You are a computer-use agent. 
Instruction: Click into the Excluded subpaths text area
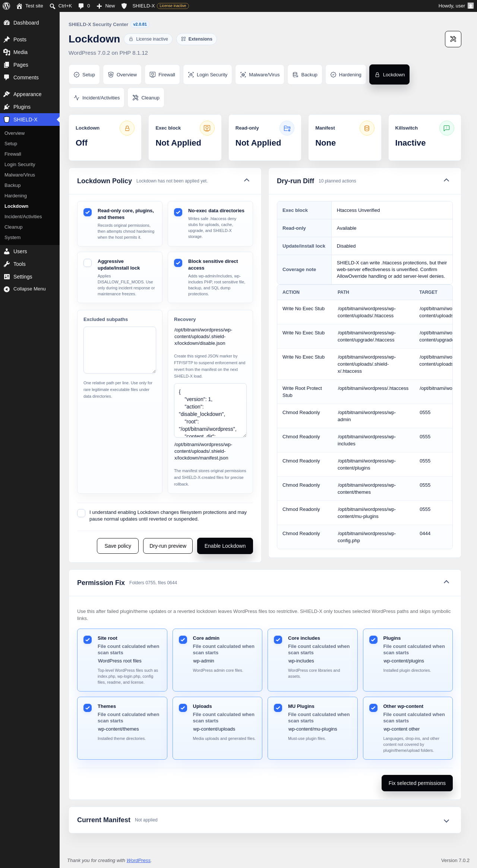[x=120, y=350]
